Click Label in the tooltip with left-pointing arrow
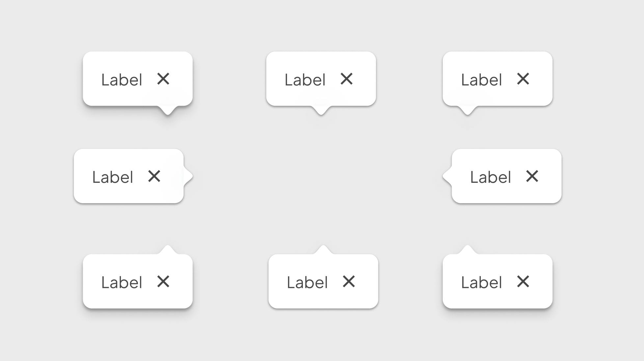The height and width of the screenshot is (361, 644). pyautogui.click(x=490, y=177)
